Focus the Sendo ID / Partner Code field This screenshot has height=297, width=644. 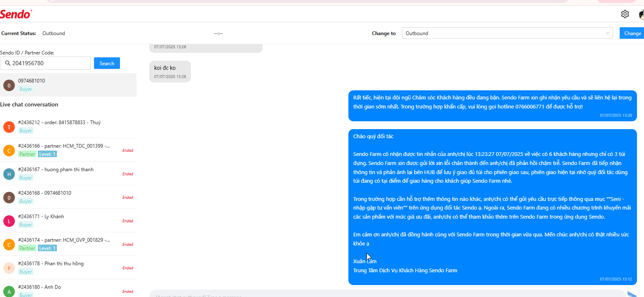45,63
